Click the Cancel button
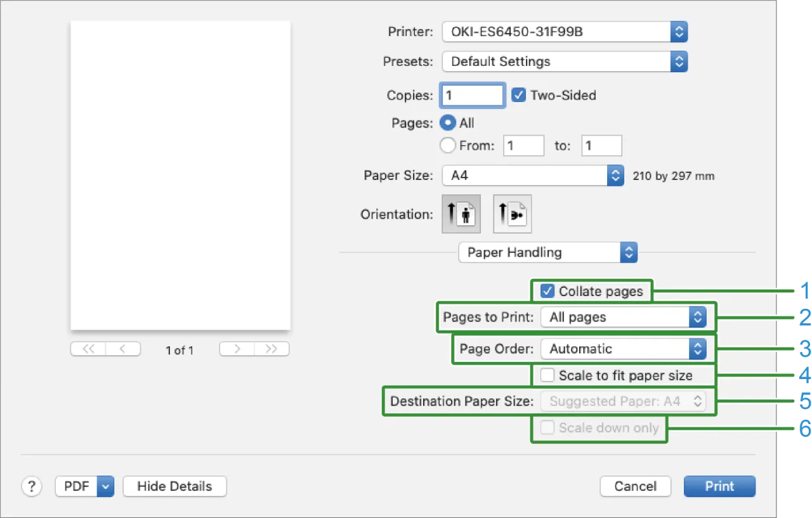The width and height of the screenshot is (812, 518). [x=636, y=486]
